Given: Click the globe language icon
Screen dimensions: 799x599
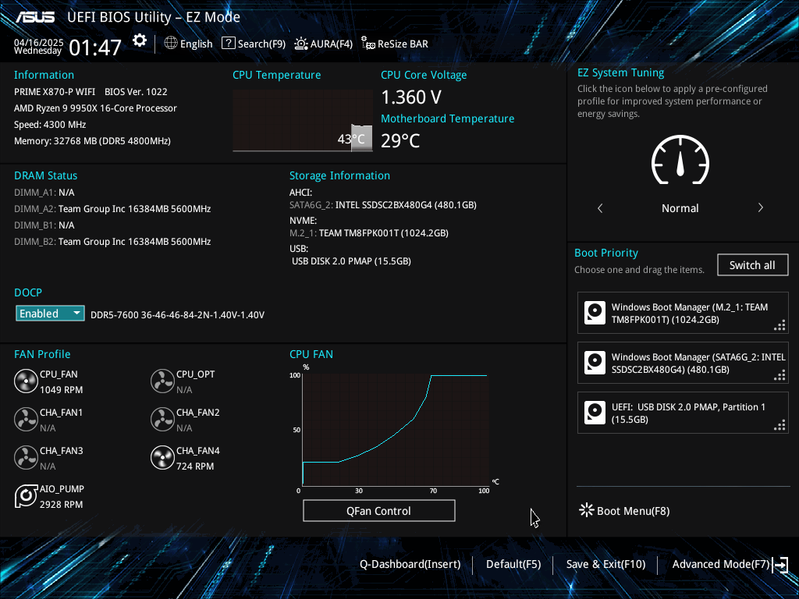Looking at the screenshot, I should [171, 43].
